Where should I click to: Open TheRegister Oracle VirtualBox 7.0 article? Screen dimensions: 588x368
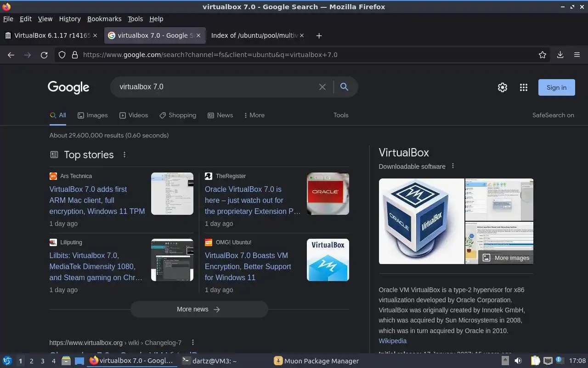pyautogui.click(x=253, y=200)
